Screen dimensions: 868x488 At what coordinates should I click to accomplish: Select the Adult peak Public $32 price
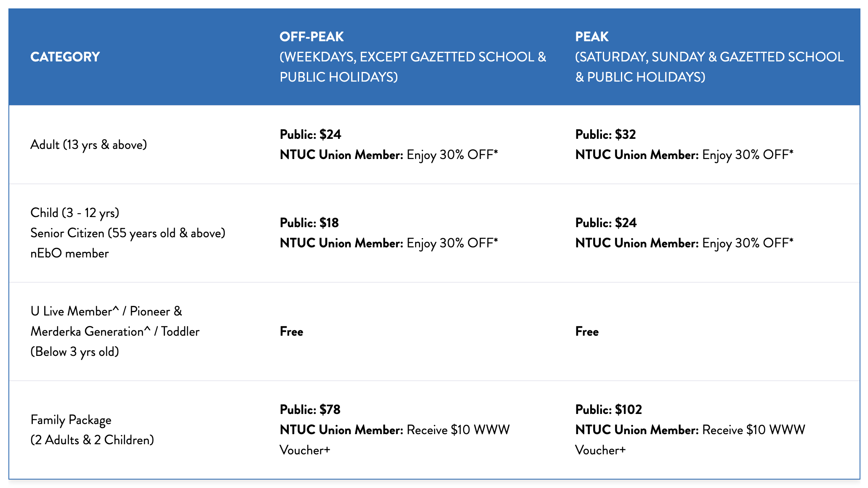tap(605, 135)
